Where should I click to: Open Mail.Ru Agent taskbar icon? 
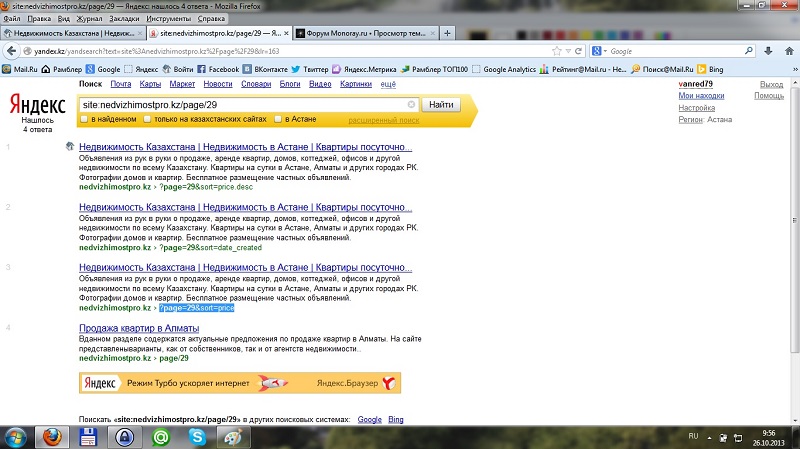tap(161, 437)
